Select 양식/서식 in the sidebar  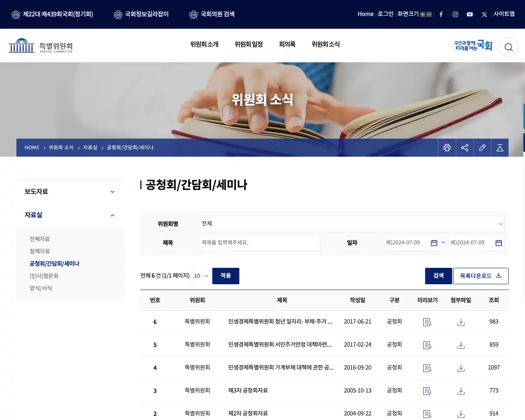click(x=41, y=288)
